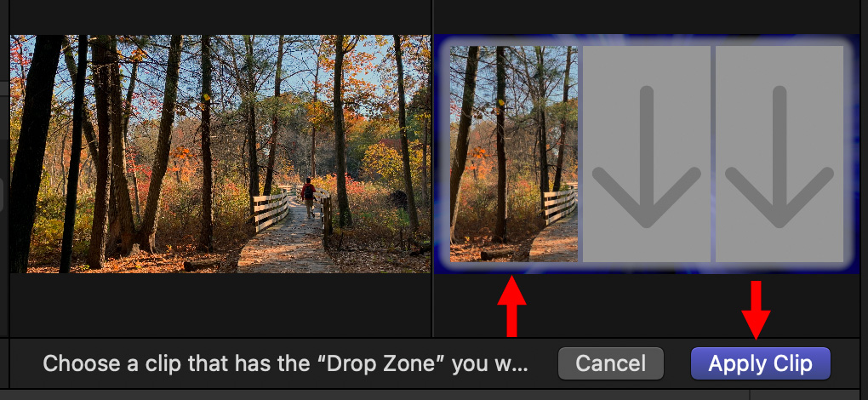Click the blue glowing drop zone border

click(645, 40)
